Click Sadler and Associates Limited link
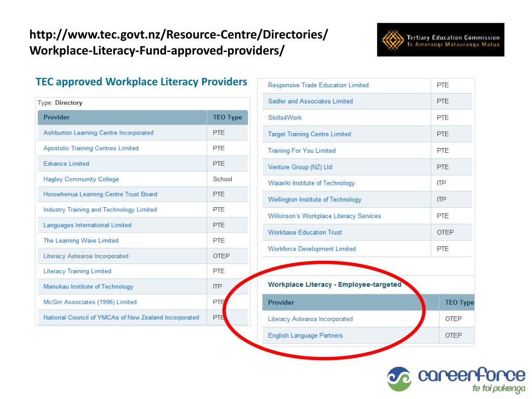Screen dimensions: 532x399 tap(311, 101)
